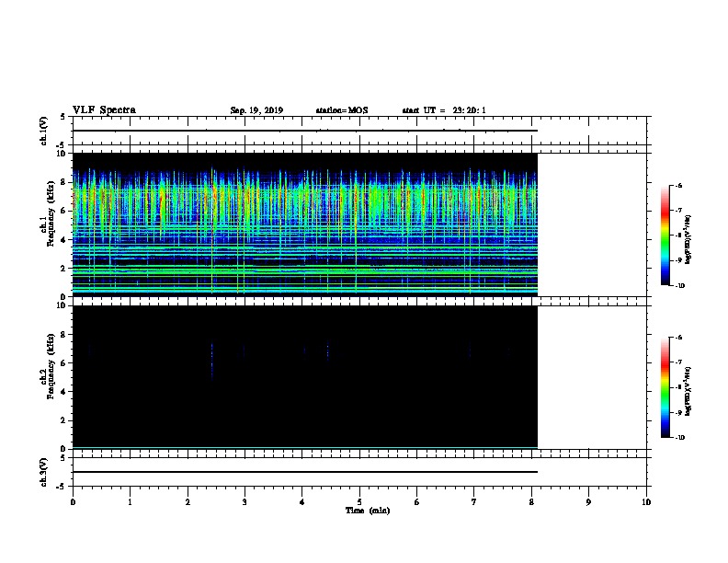Screen dimensions: 728x563
Task: Click the "VLF Spectra" plot title
Action: [x=104, y=110]
